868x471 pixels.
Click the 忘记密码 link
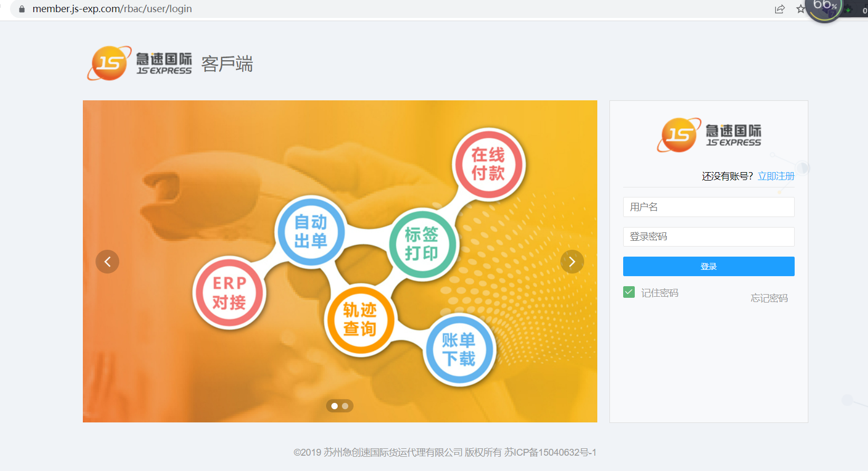[x=769, y=298]
